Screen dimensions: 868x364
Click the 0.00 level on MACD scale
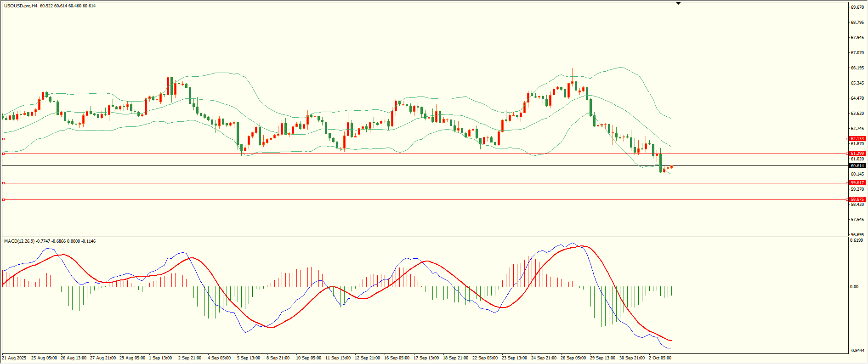pyautogui.click(x=854, y=287)
